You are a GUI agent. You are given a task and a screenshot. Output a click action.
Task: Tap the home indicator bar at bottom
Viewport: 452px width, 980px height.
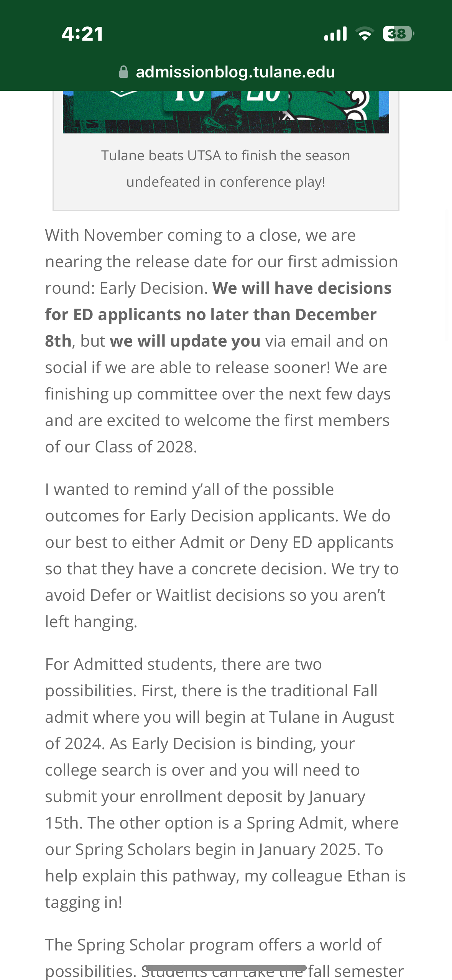[226, 968]
